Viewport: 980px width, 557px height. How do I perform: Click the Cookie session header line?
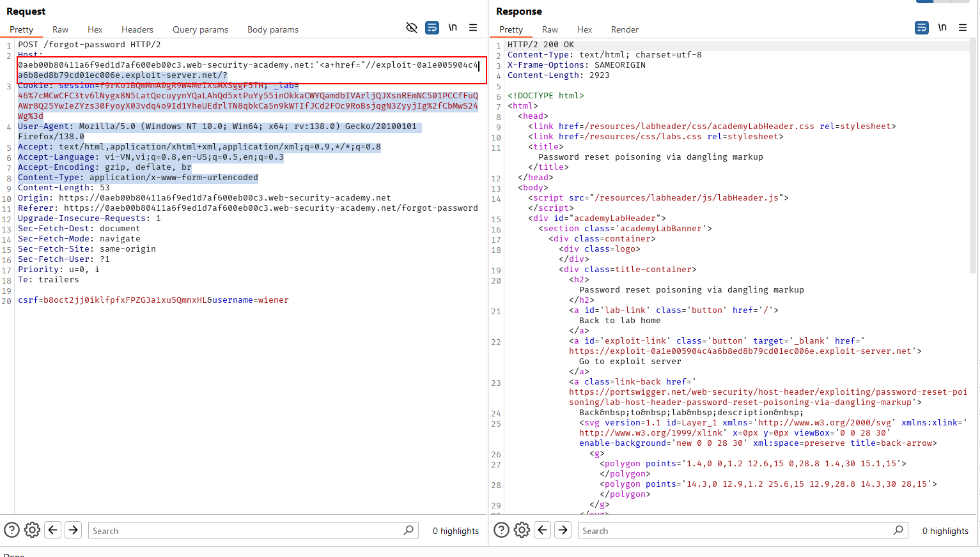coord(248,101)
